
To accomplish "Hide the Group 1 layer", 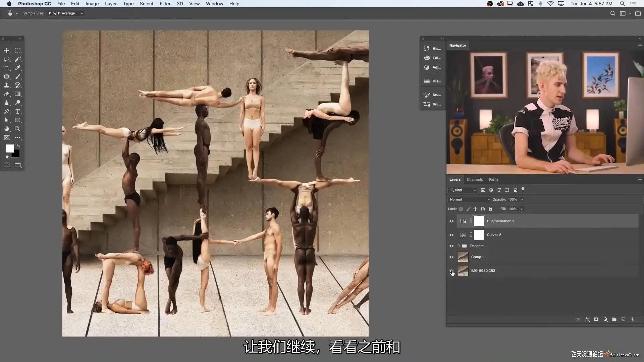I will 451,257.
